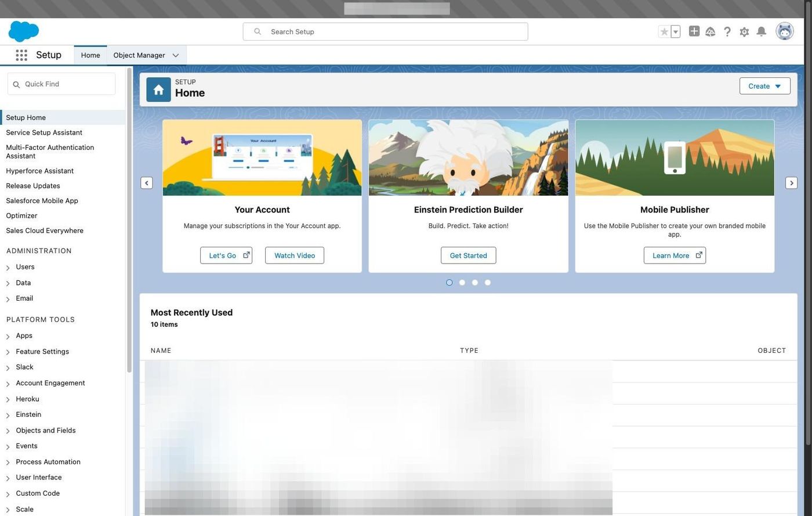Click Get Started for Einstein Prediction Builder

click(x=468, y=255)
